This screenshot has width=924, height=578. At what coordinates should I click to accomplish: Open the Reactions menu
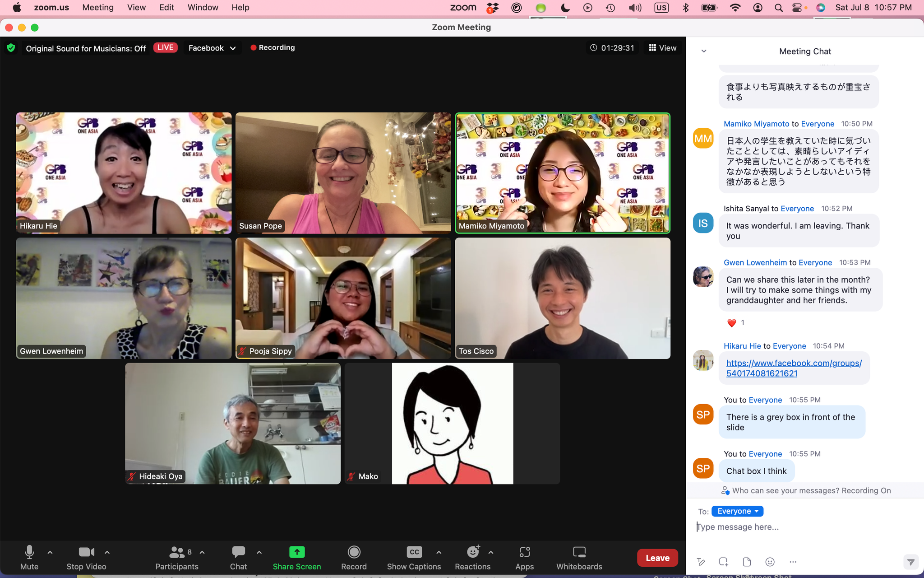(472, 558)
